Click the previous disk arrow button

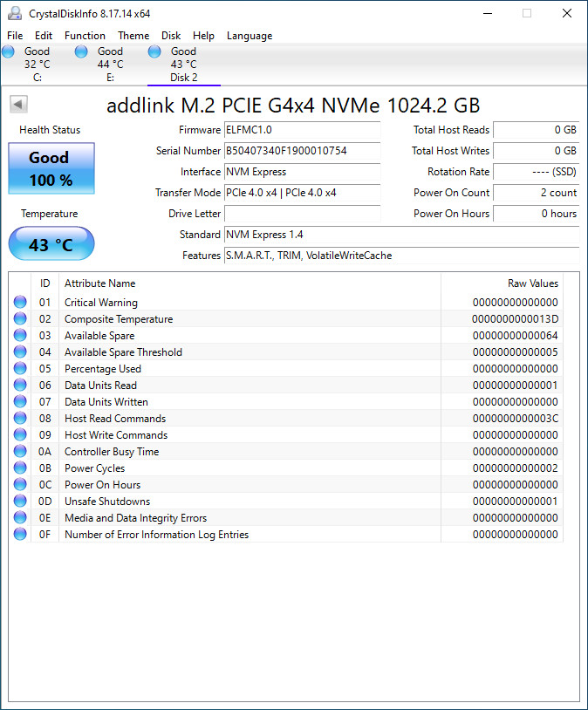tap(18, 105)
